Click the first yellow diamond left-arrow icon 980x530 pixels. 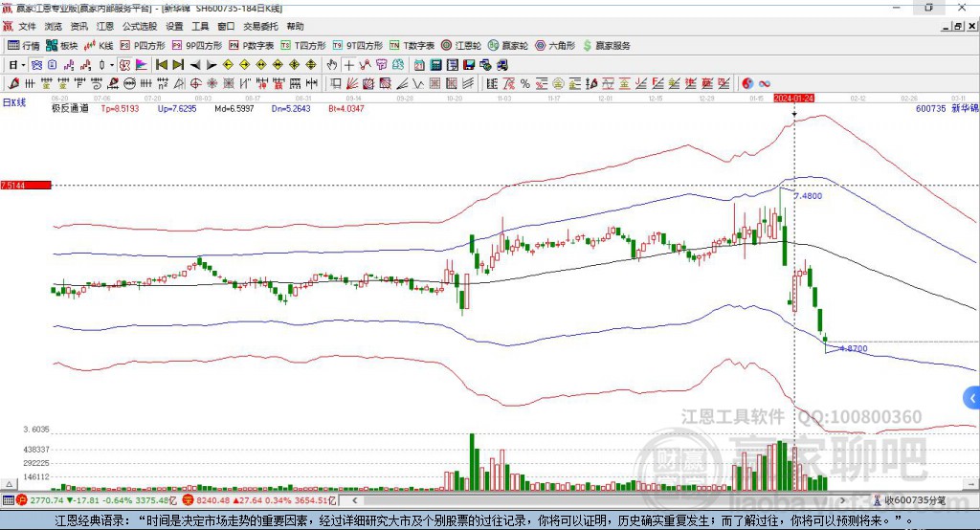228,65
